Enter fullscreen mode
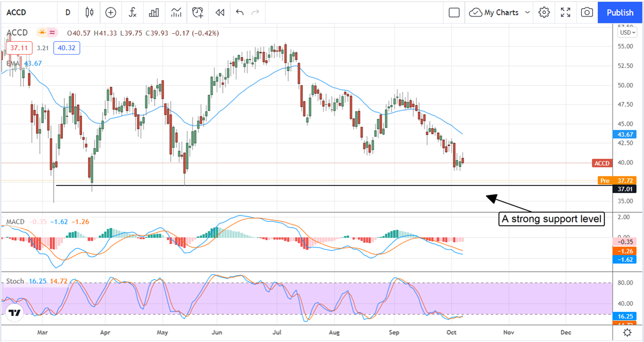 [x=566, y=12]
